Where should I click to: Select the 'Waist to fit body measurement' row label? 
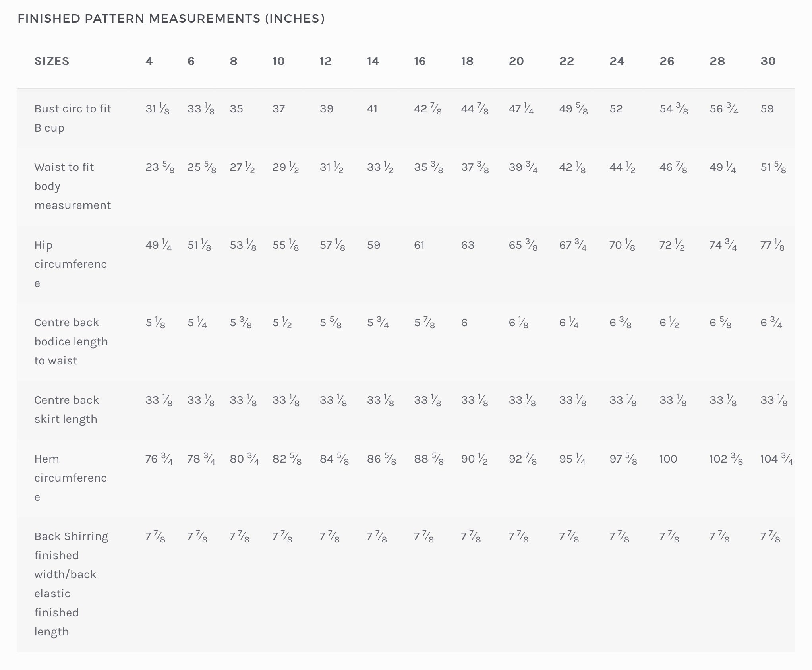[73, 186]
